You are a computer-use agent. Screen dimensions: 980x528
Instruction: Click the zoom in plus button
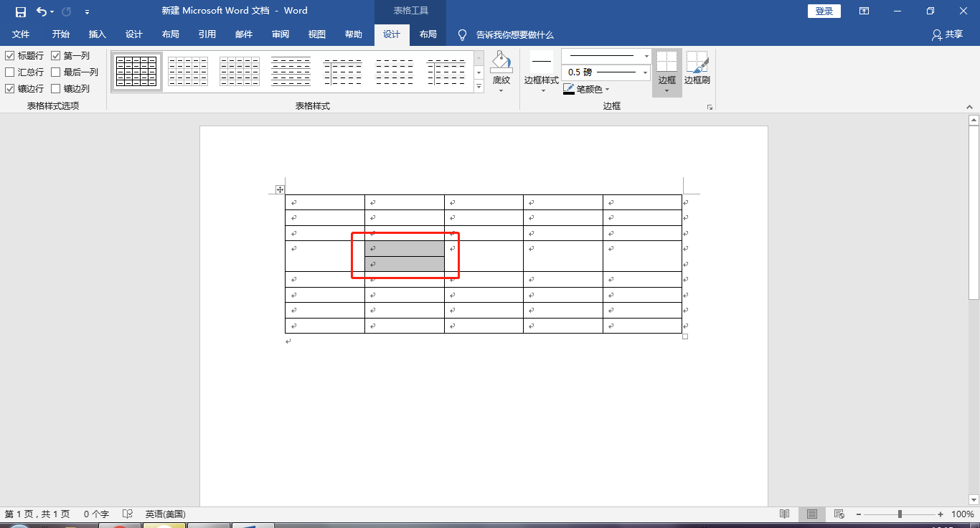pos(941,514)
